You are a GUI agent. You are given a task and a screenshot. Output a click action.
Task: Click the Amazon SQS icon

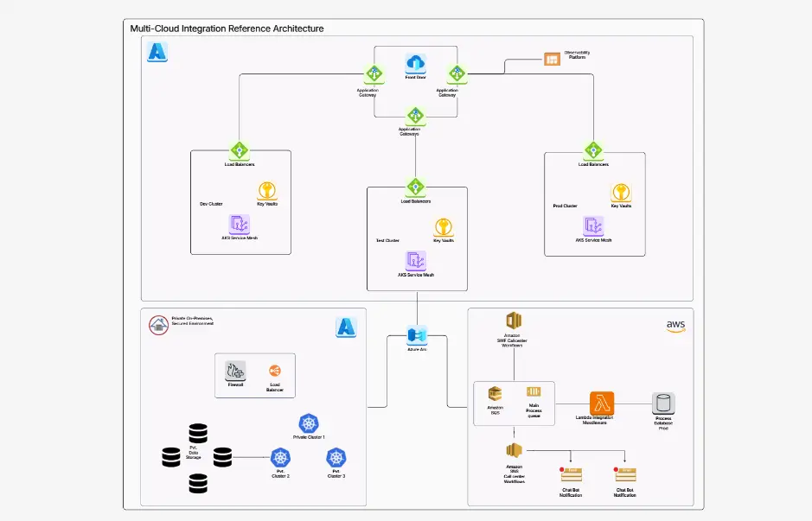[x=496, y=394]
